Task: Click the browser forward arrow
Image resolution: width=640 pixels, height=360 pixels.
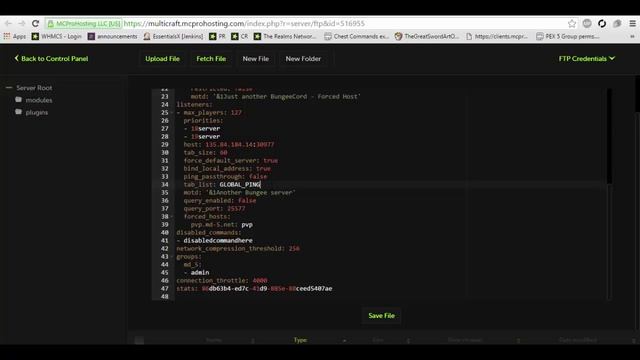Action: [22, 24]
